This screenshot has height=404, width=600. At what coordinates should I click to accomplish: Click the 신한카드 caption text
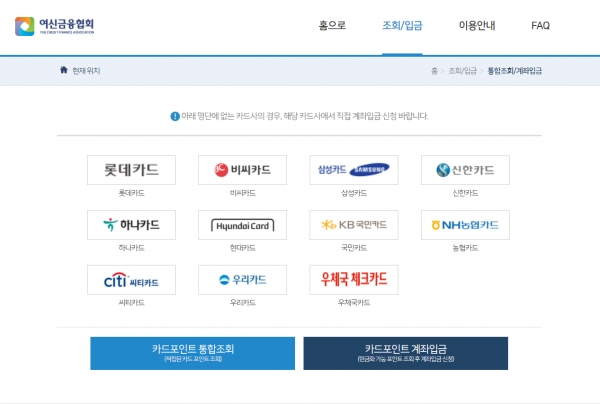(465, 193)
